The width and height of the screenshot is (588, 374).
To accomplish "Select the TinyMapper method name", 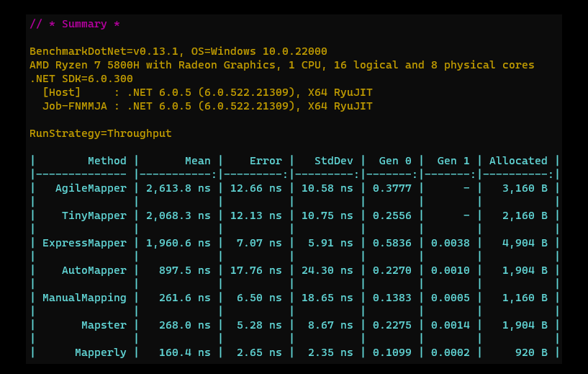I will pos(94,215).
